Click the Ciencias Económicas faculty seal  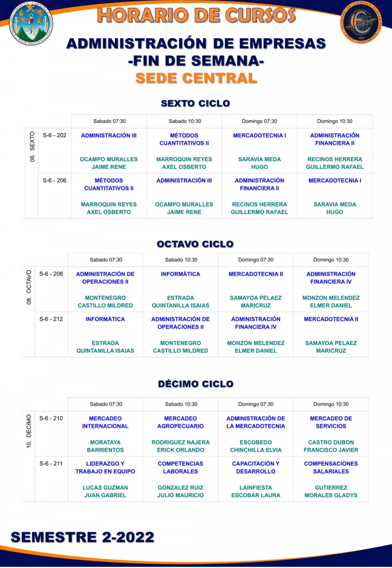pos(360,23)
